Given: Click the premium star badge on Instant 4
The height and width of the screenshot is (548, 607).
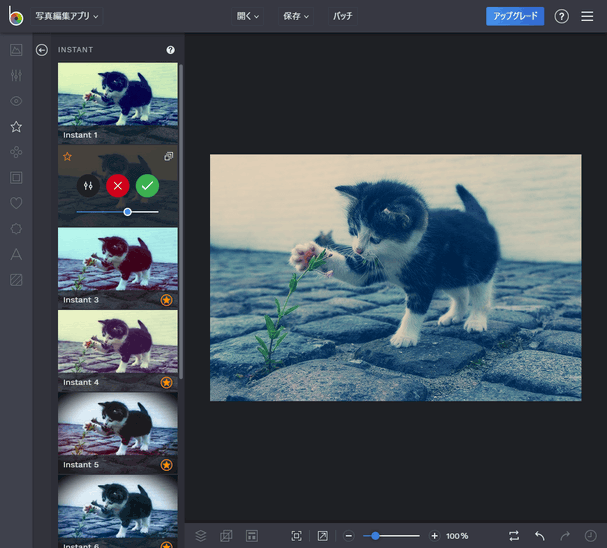Looking at the screenshot, I should point(166,382).
